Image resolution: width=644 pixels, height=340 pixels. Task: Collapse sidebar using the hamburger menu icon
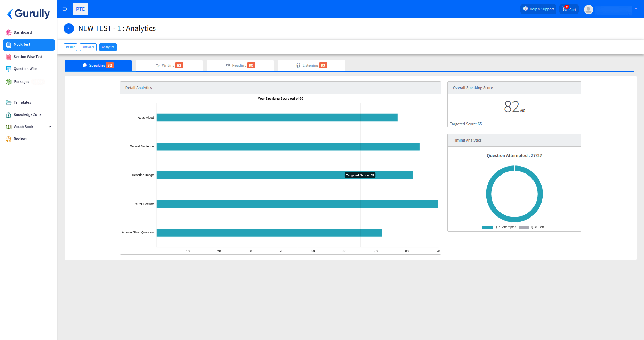click(65, 9)
